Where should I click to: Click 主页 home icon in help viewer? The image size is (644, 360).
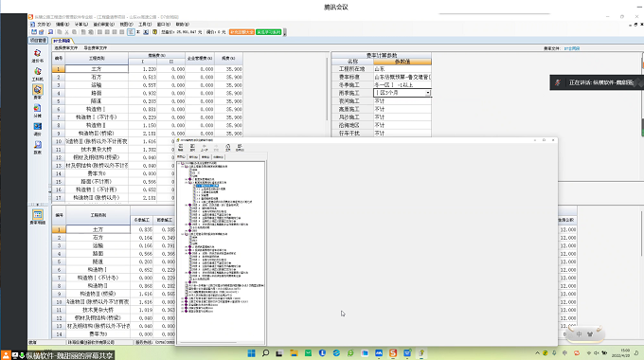(228, 148)
